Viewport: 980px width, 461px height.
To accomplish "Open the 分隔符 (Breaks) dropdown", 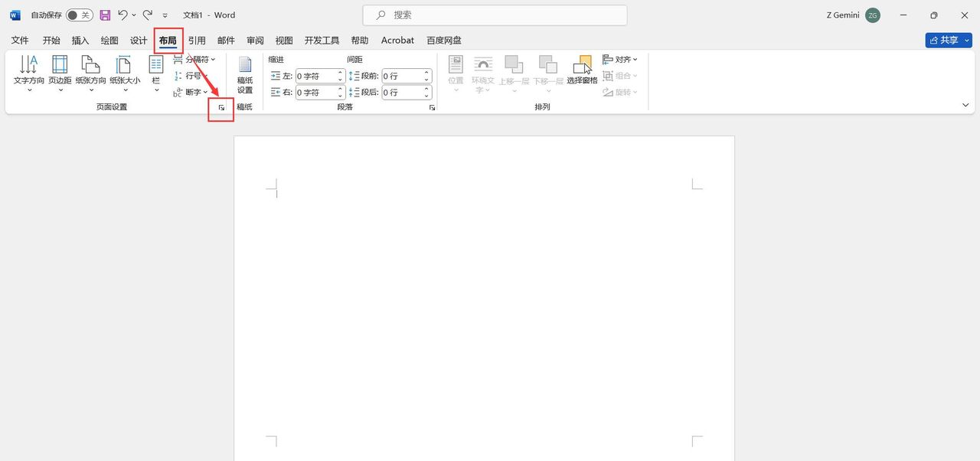I will (x=194, y=59).
